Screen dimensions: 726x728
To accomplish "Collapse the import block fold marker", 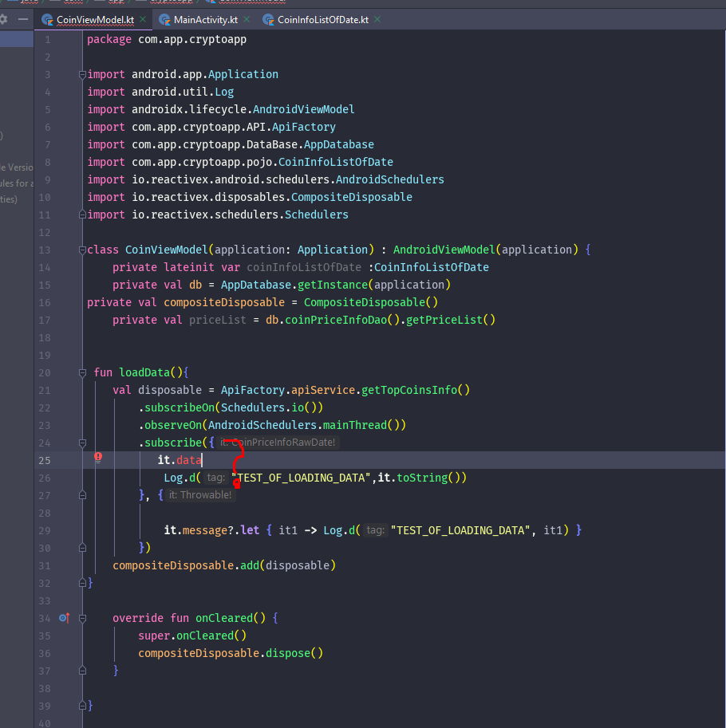I will (x=82, y=74).
